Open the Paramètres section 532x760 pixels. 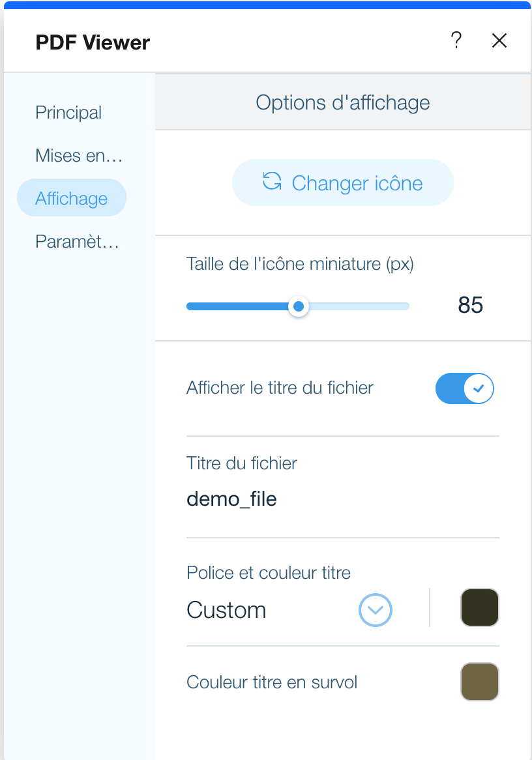[x=77, y=242]
